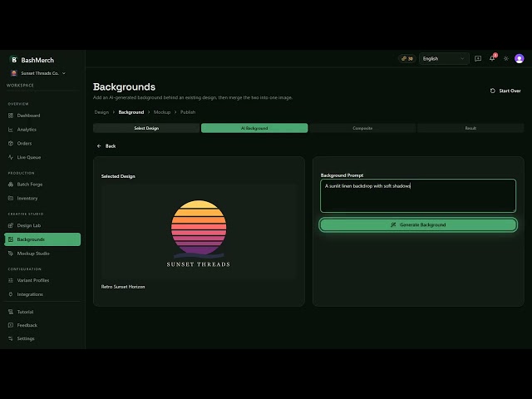Click the Sunset Threads design thumbnail
Viewport: 532px width, 399px height.
(x=199, y=233)
